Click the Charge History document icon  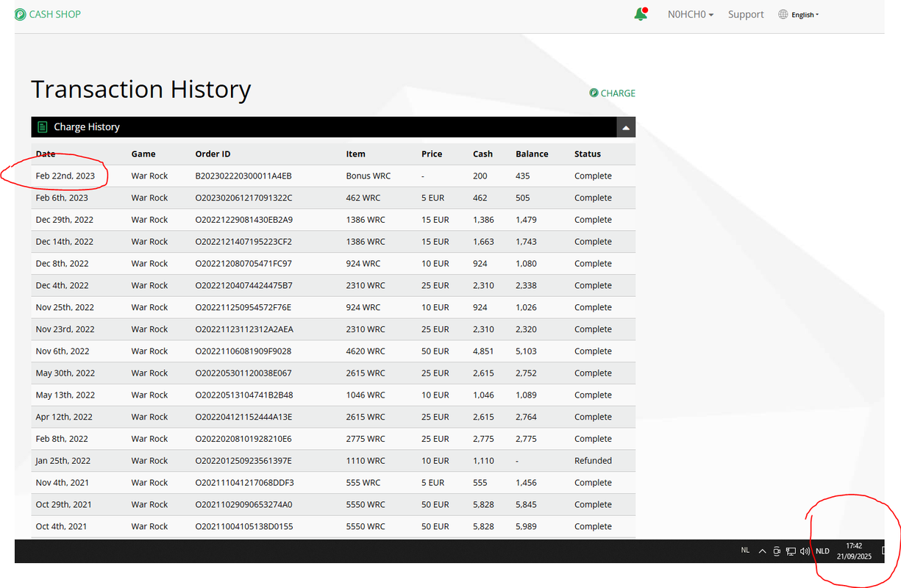(43, 127)
